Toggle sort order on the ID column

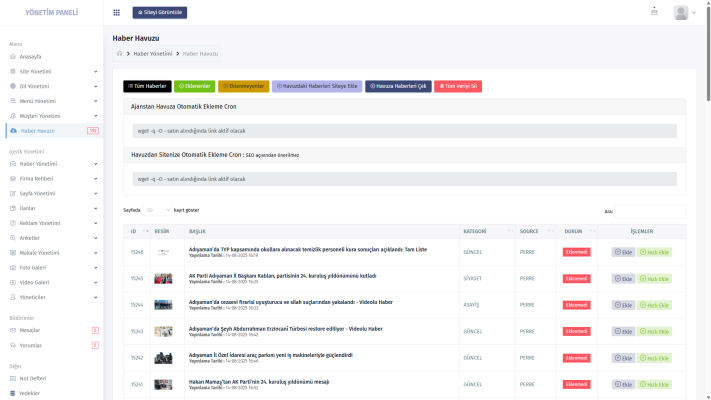pyautogui.click(x=135, y=231)
